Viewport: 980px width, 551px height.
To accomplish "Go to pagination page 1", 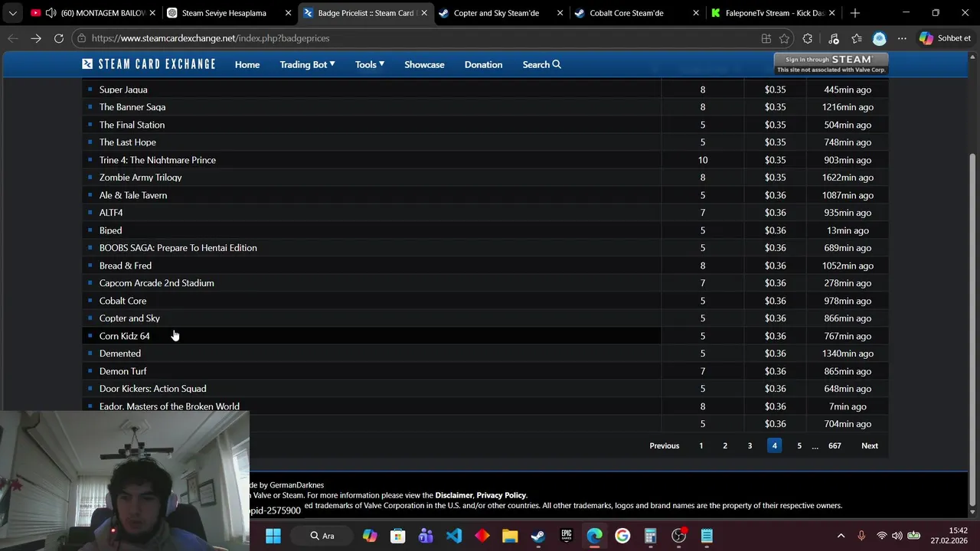I will click(701, 445).
